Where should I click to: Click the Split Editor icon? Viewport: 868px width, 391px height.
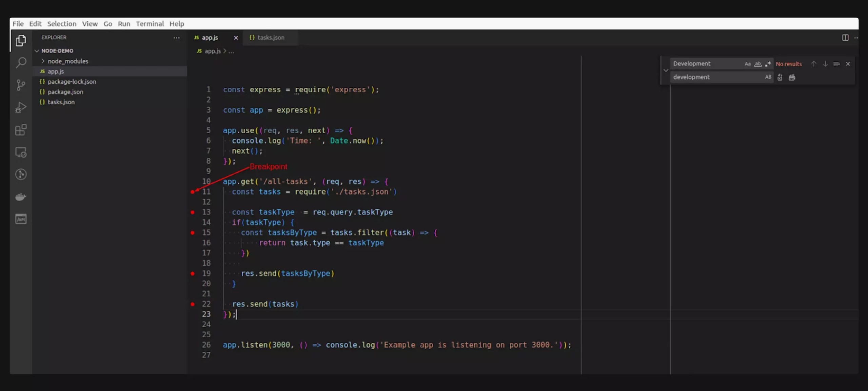845,38
